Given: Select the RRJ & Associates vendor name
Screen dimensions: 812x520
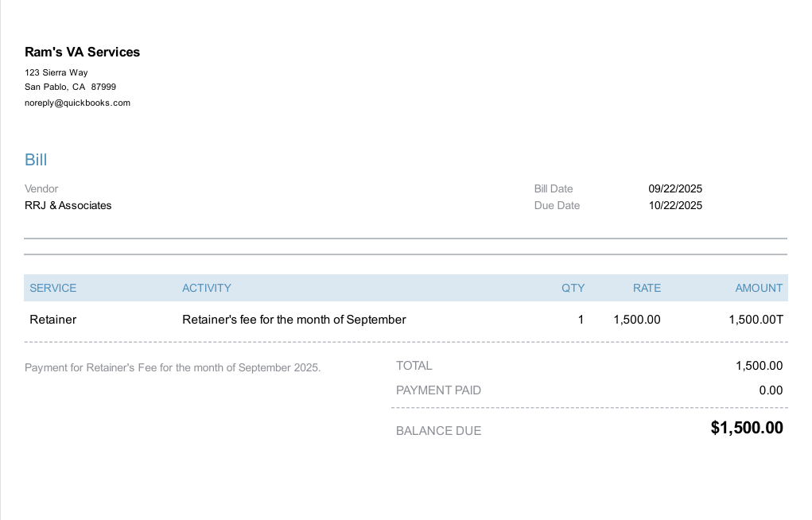Looking at the screenshot, I should 68,205.
